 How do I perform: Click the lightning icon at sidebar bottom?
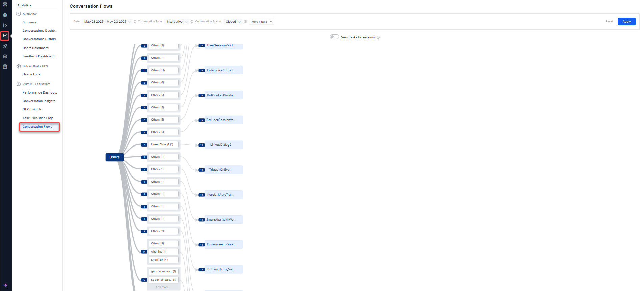click(x=5, y=285)
